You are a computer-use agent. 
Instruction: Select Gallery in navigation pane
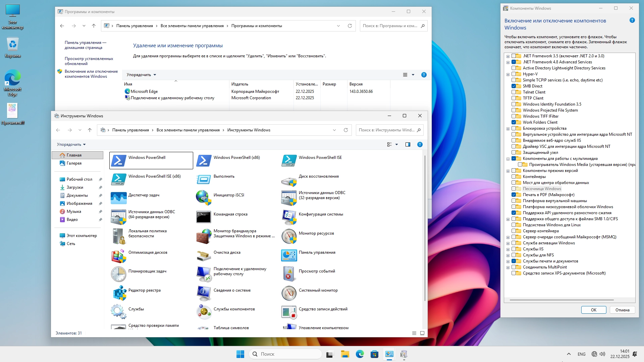(74, 163)
